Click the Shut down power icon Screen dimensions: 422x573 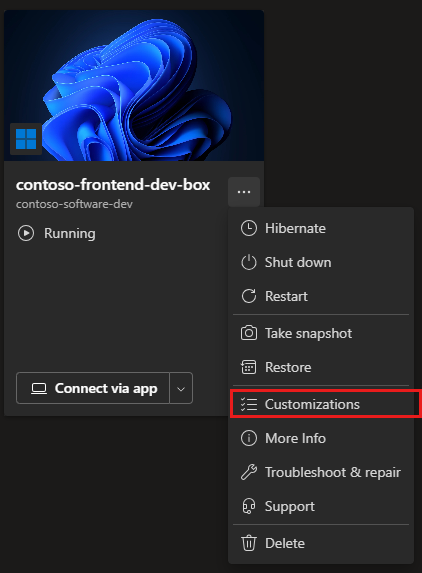pos(248,262)
